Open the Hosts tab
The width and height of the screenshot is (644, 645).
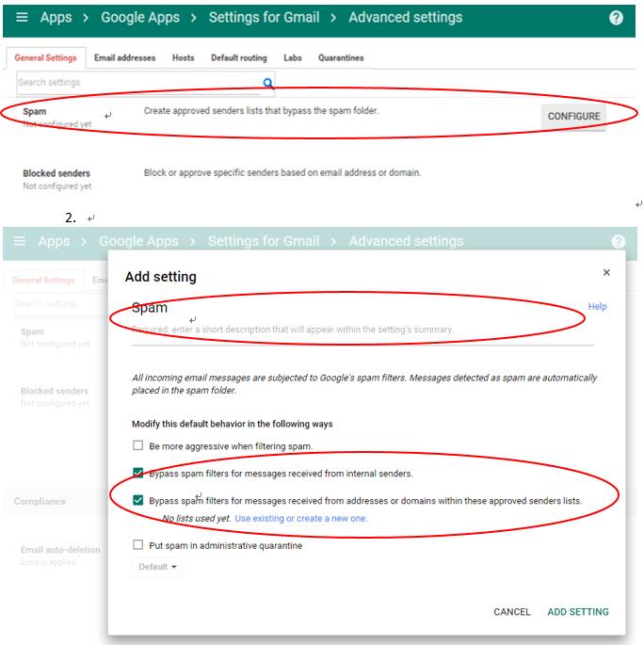183,58
